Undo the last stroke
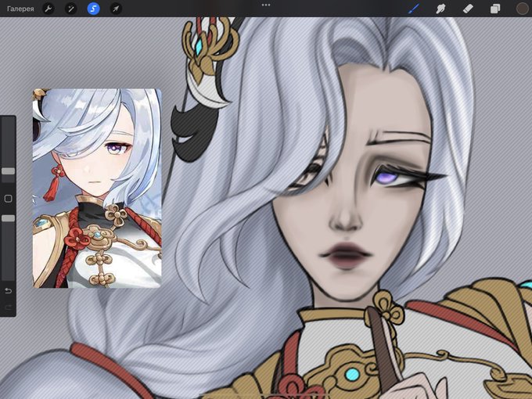Screen dimensions: 532x399 9,291
